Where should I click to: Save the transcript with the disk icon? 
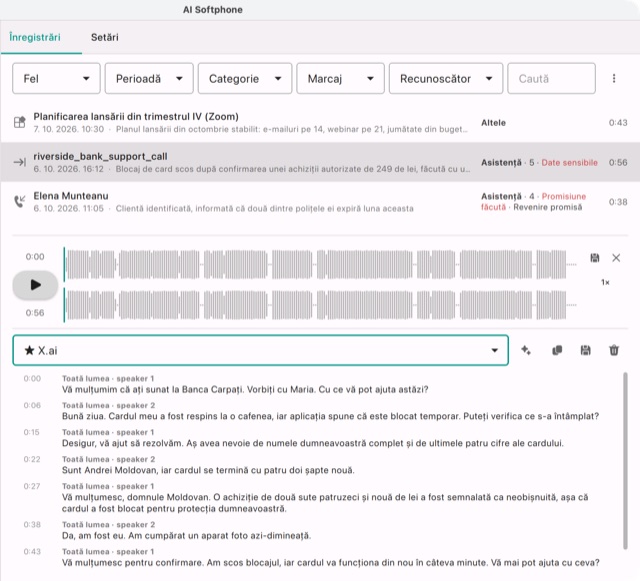click(585, 350)
